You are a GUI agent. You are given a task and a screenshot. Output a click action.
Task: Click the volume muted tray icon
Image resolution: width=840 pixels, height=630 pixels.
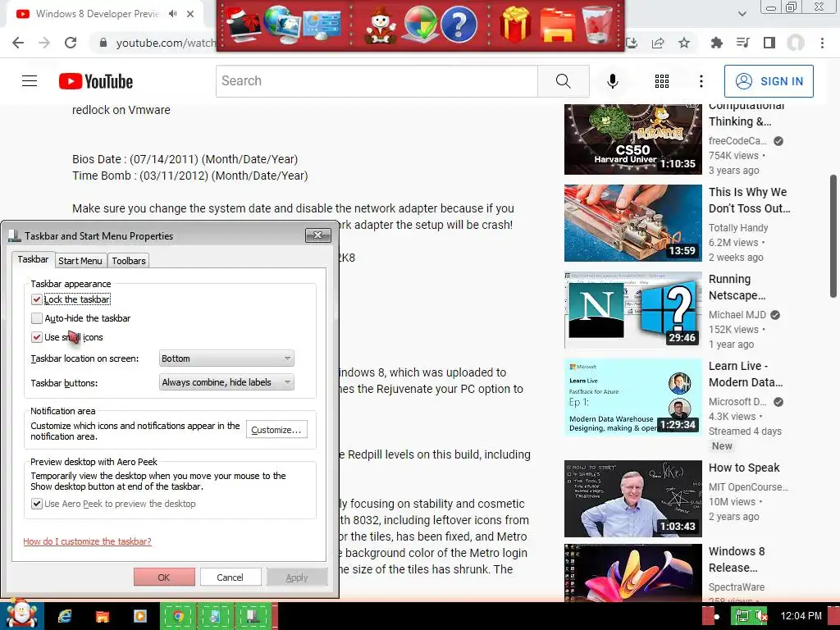tap(760, 617)
